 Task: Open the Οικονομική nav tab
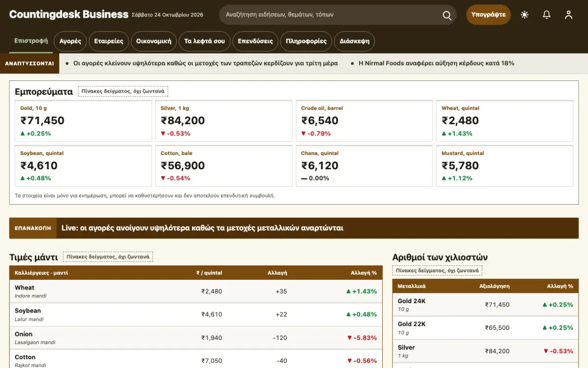pyautogui.click(x=154, y=41)
